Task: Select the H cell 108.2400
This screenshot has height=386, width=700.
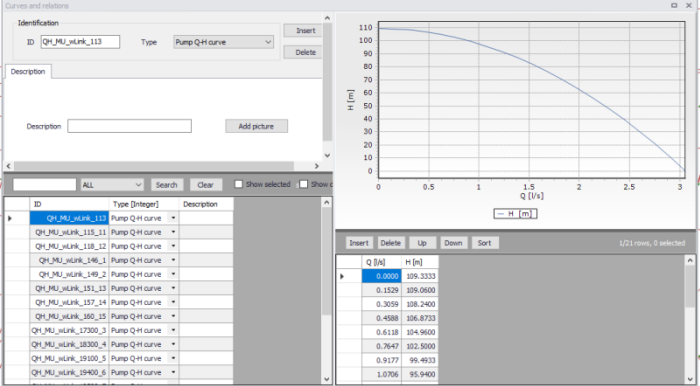Action: [420, 304]
